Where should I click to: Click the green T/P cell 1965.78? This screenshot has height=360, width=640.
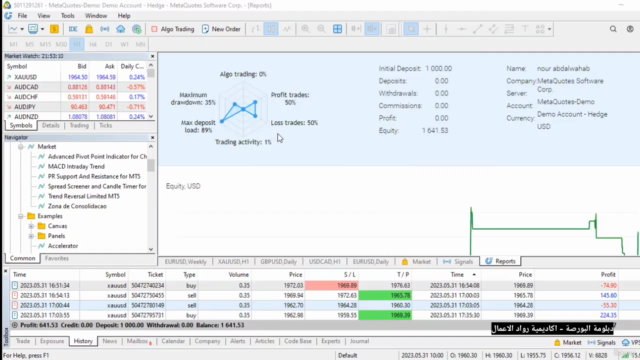coord(385,295)
